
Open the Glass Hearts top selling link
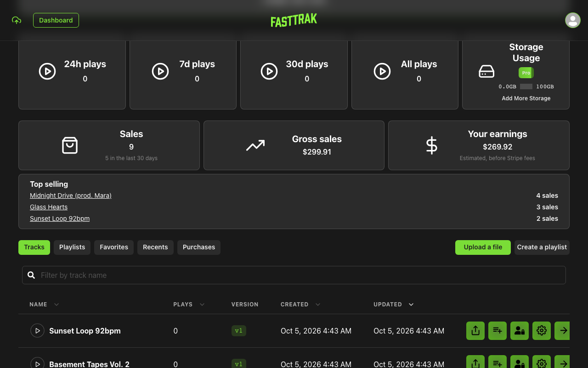[x=49, y=207]
